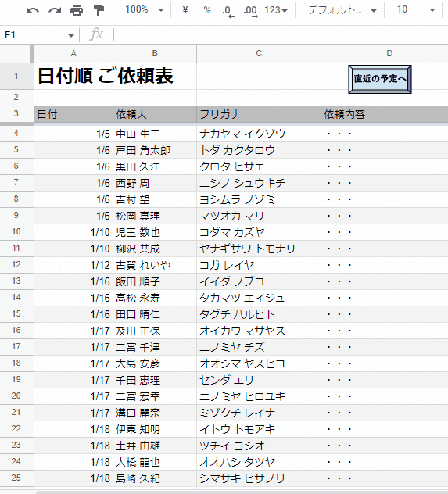448x494 pixels.
Task: Select row 1 header
Action: pyautogui.click(x=16, y=76)
